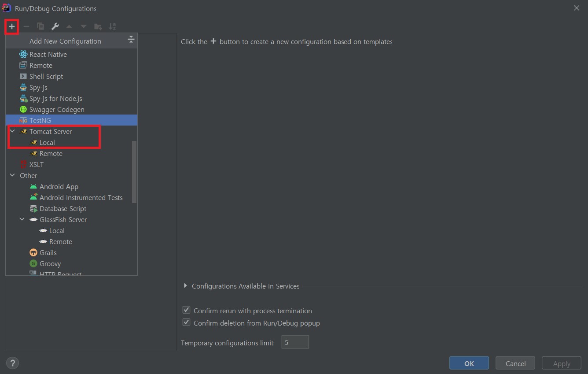Collapse the Other group node
This screenshot has width=588, height=374.
tap(12, 175)
